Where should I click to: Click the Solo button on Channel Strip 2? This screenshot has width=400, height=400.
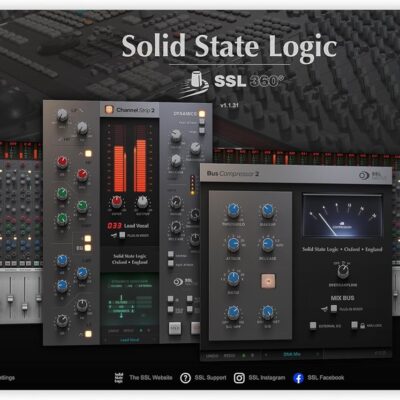tap(175, 328)
